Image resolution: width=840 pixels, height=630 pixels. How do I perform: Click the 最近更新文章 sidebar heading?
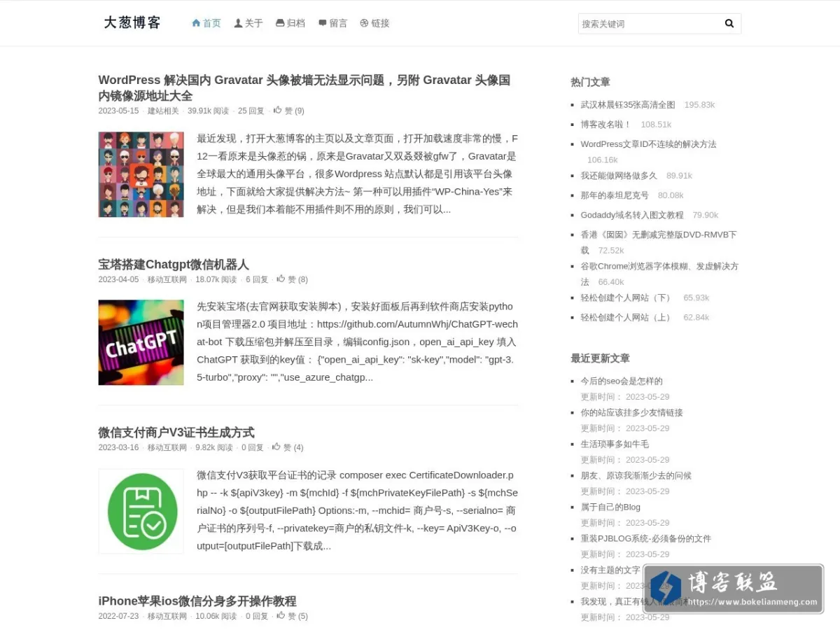coord(600,358)
